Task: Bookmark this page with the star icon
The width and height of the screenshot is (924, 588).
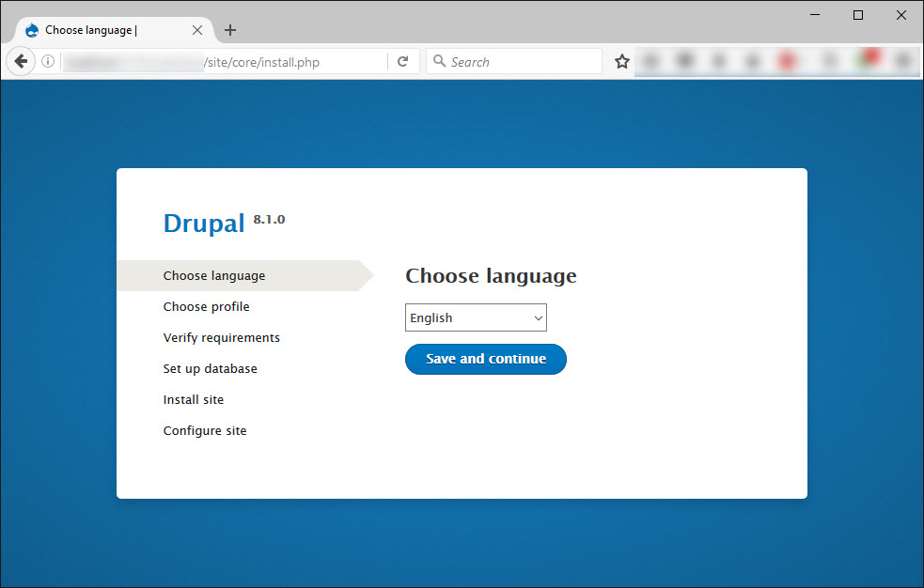Action: (x=621, y=61)
